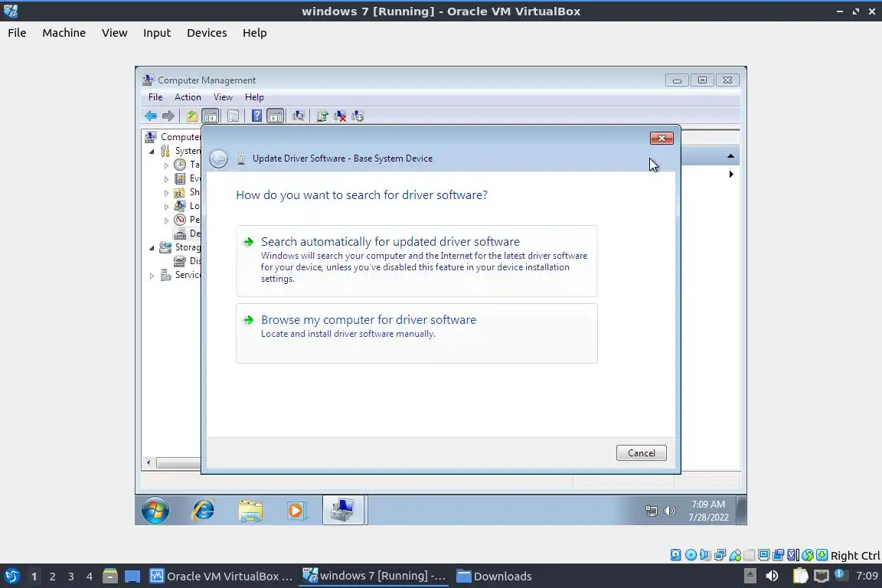Click Computer Management taskbar button

343,510
